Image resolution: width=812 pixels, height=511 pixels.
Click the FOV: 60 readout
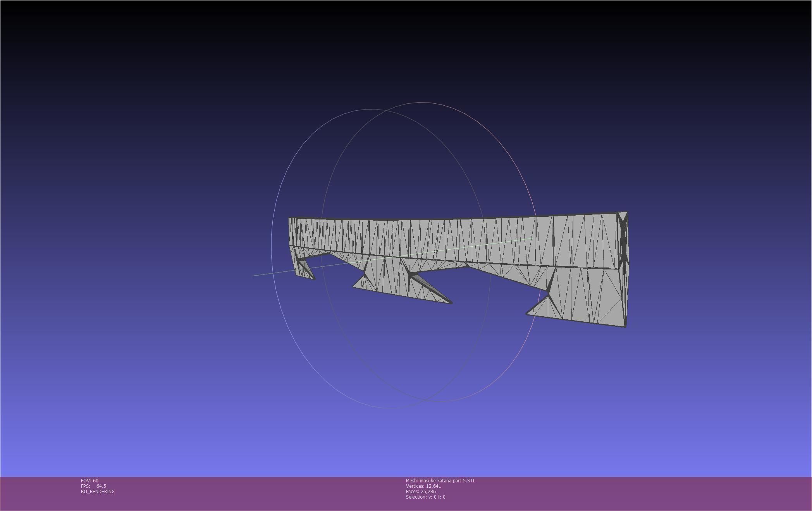pyautogui.click(x=89, y=480)
